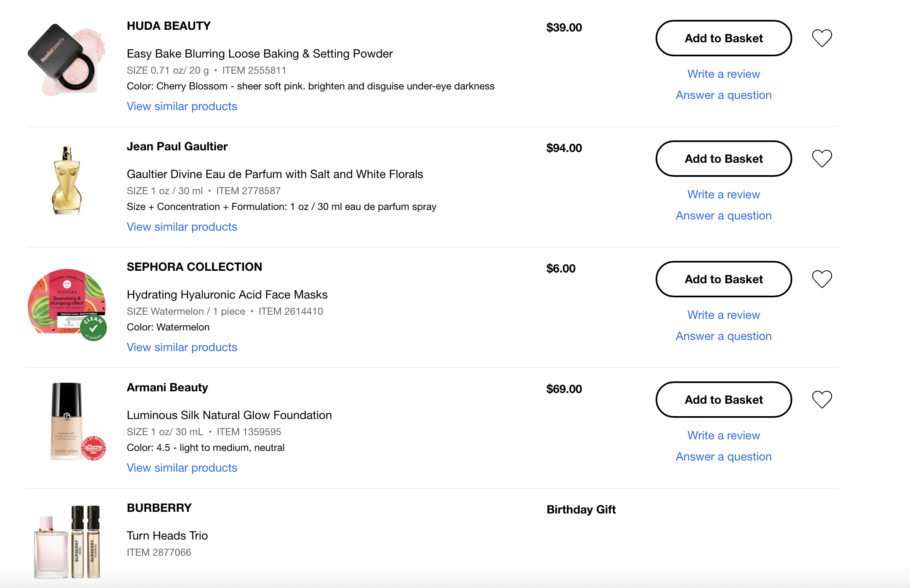Open the Jean Paul Gaultier brand name

(177, 147)
